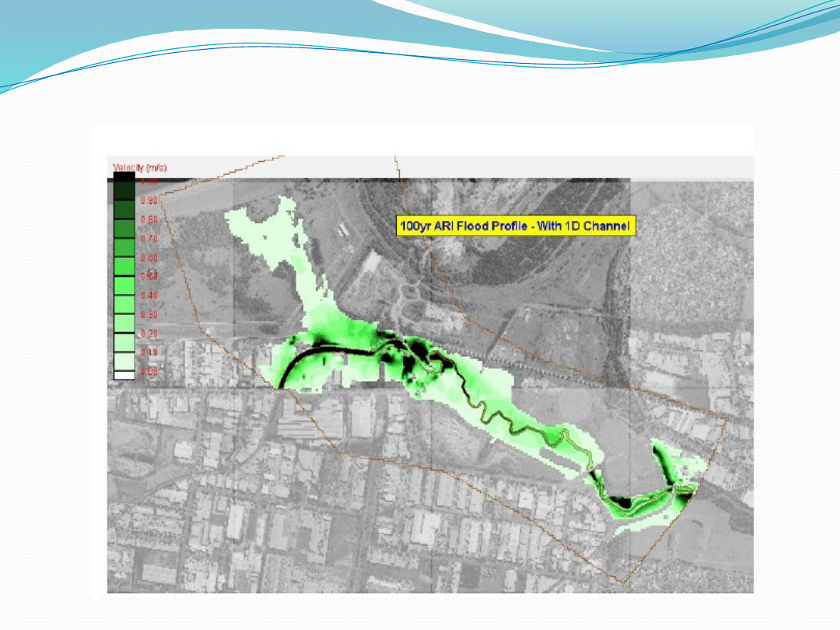Pick the black swatch atop the velocity legend
This screenshot has width=840, height=630.
[x=124, y=177]
